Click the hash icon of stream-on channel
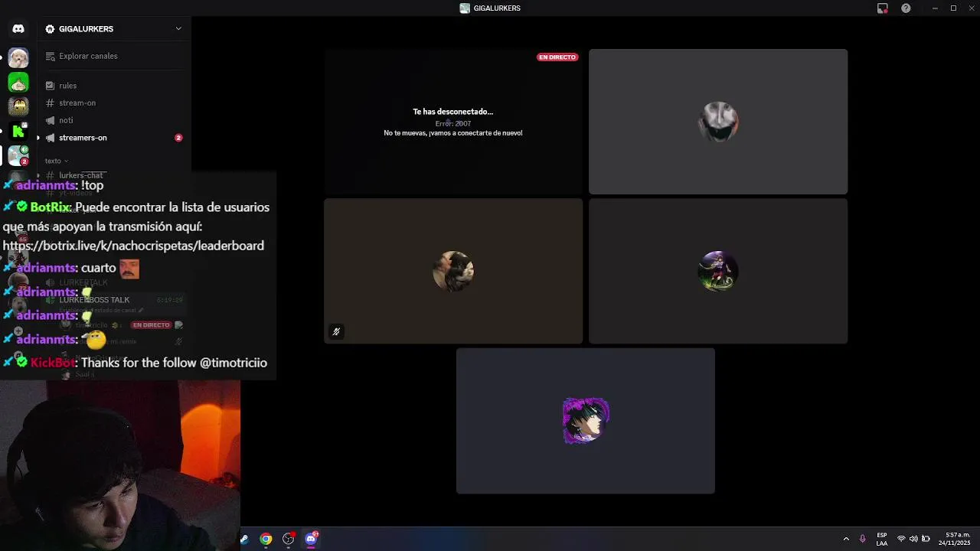 [x=50, y=103]
